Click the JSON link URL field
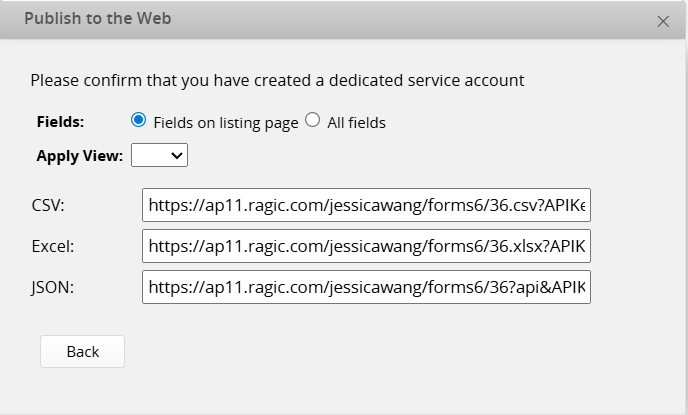Viewport: 688px width, 415px height. pos(366,287)
